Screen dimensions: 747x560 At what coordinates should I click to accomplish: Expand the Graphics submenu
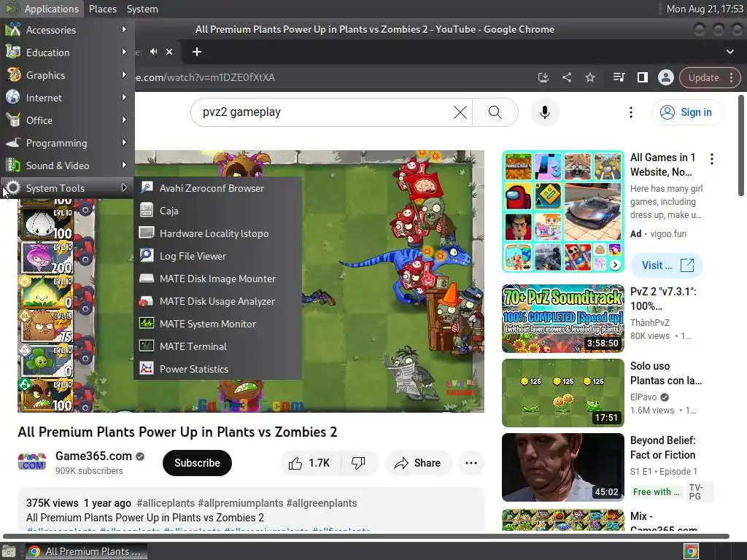[x=67, y=75]
